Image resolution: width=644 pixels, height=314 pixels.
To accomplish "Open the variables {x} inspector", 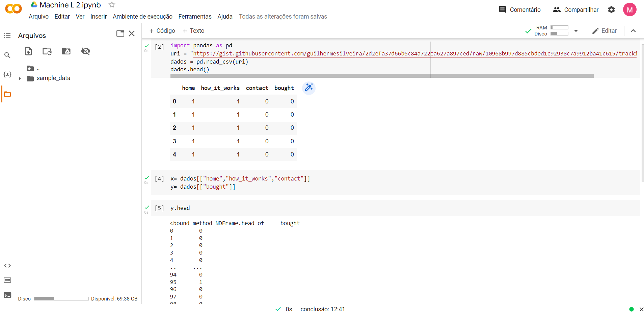I will 7,74.
